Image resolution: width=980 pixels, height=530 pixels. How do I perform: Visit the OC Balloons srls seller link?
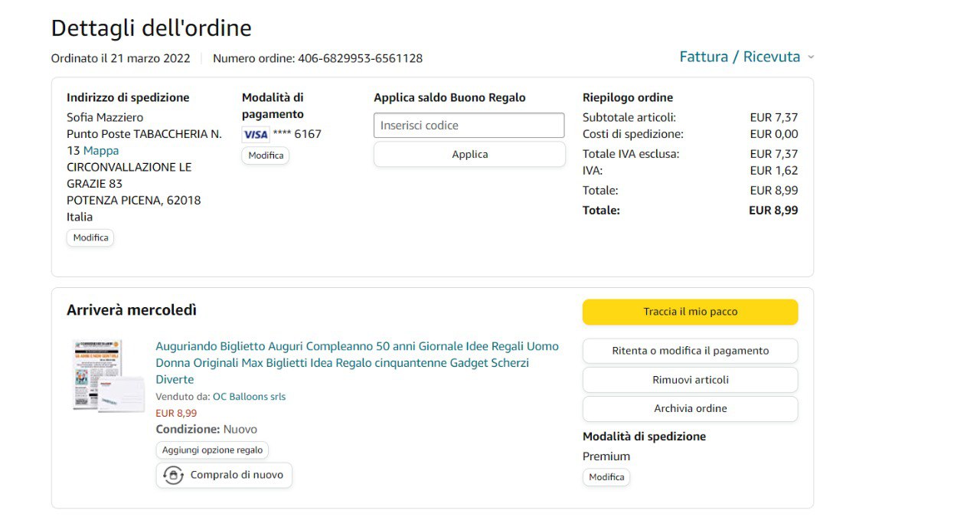coord(249,397)
